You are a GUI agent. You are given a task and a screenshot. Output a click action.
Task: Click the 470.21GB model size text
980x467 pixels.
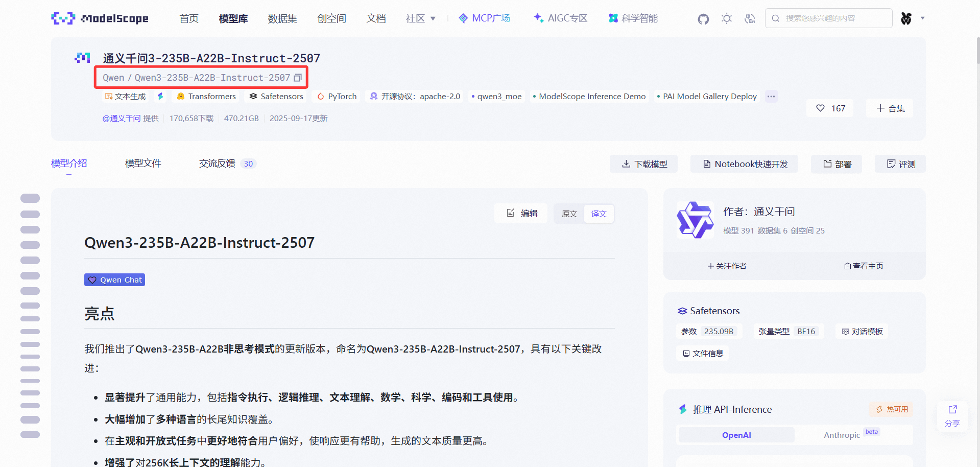[242, 119]
